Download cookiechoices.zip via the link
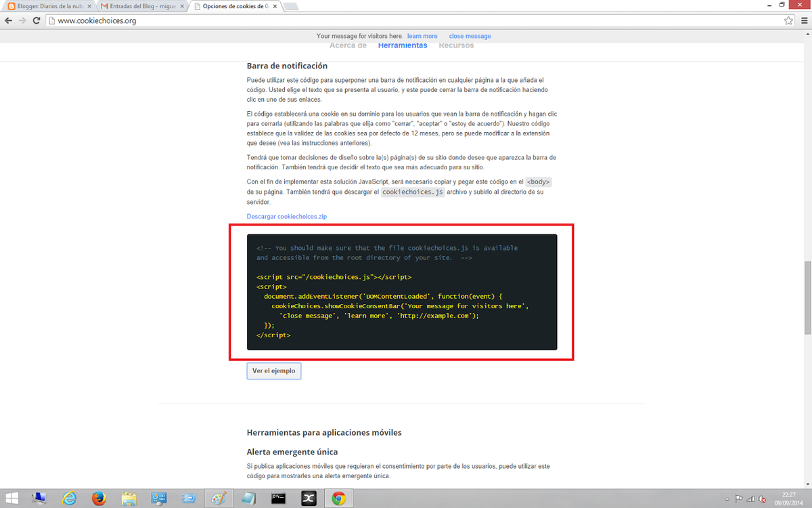812x508 pixels. point(286,216)
